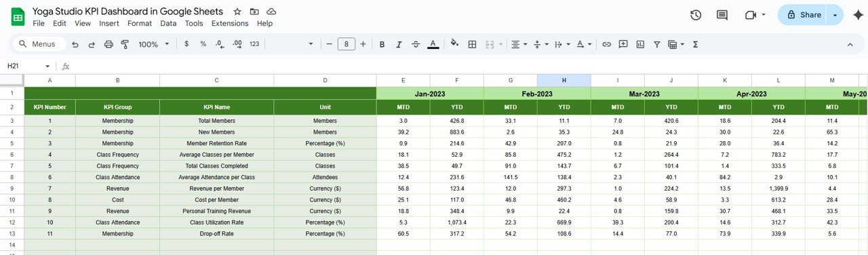Image resolution: width=868 pixels, height=255 pixels.
Task: Open the name box dropdown arrow
Action: [x=47, y=66]
